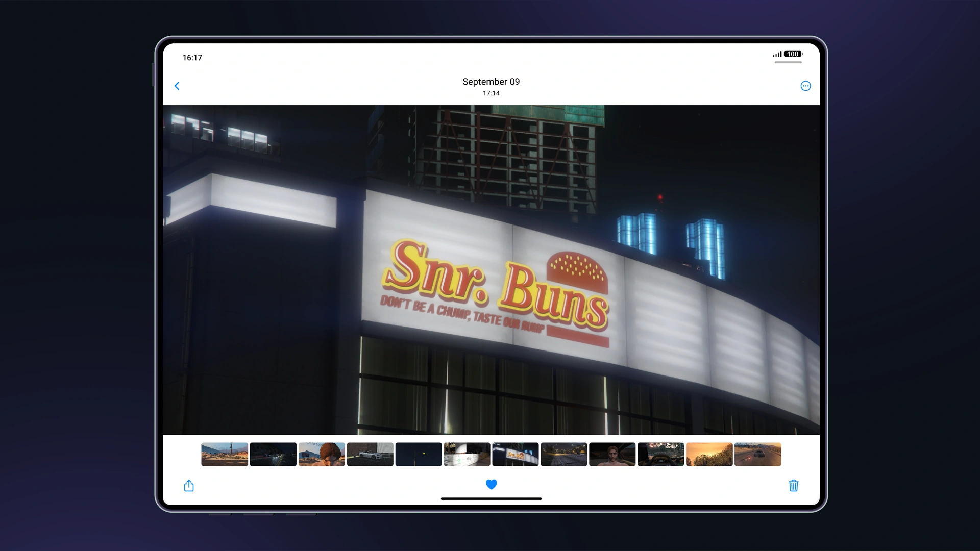The image size is (980, 551).
Task: Open the white sports car thumbnail
Action: pos(370,454)
